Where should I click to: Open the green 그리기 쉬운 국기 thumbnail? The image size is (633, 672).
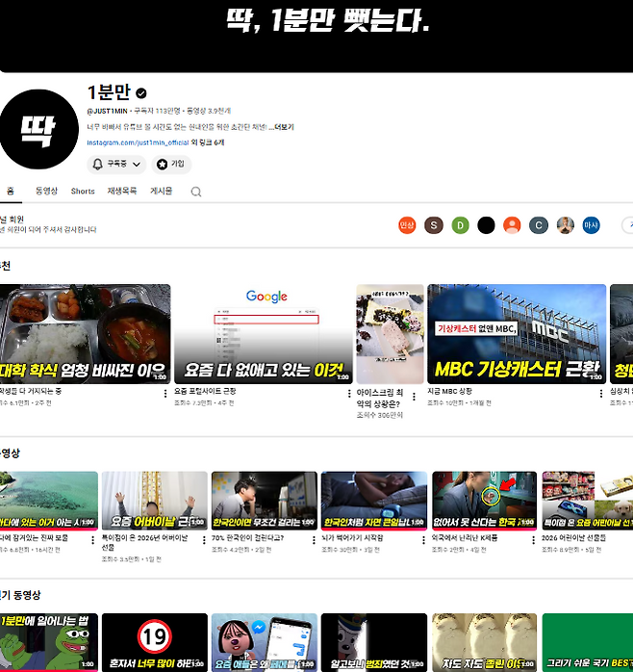pyautogui.click(x=587, y=642)
